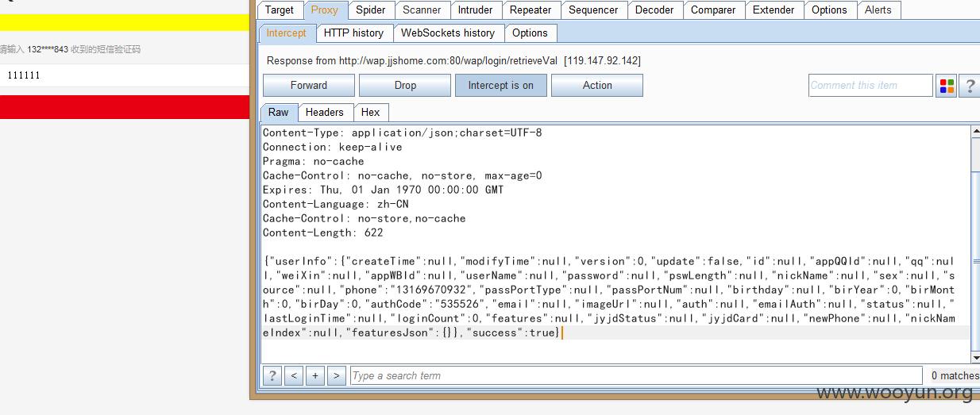Open the help question mark icon beside comment
The width and height of the screenshot is (980, 415).
click(970, 86)
